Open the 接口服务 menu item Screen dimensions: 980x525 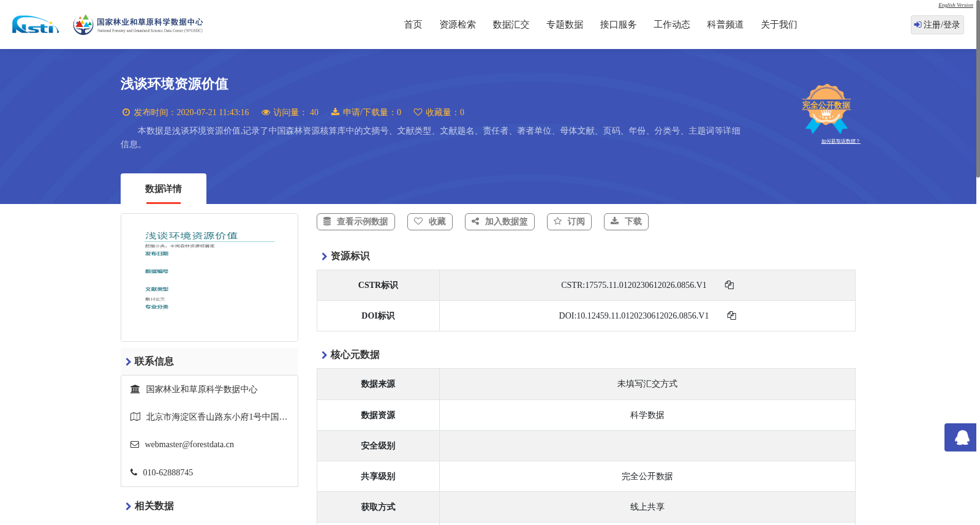(618, 25)
